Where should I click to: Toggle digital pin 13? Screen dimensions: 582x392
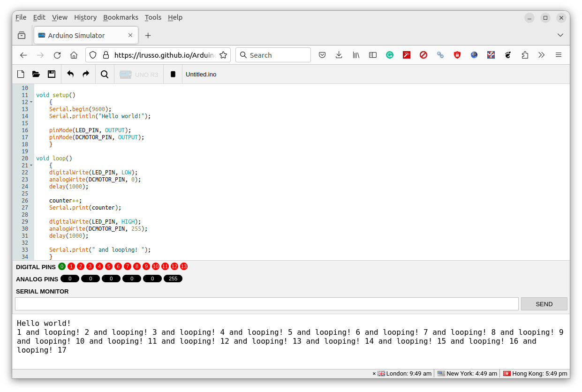coord(183,266)
